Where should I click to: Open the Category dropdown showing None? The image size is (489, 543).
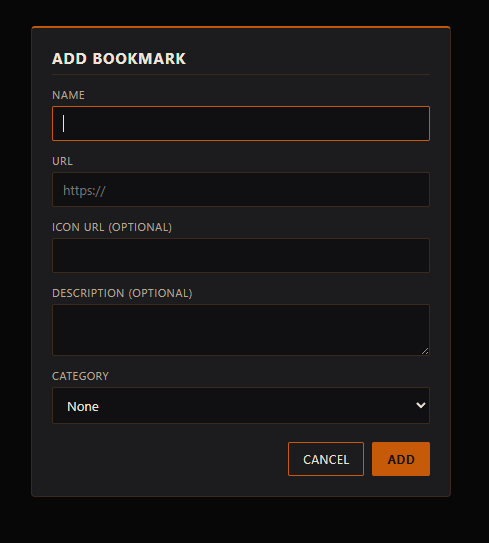point(241,406)
